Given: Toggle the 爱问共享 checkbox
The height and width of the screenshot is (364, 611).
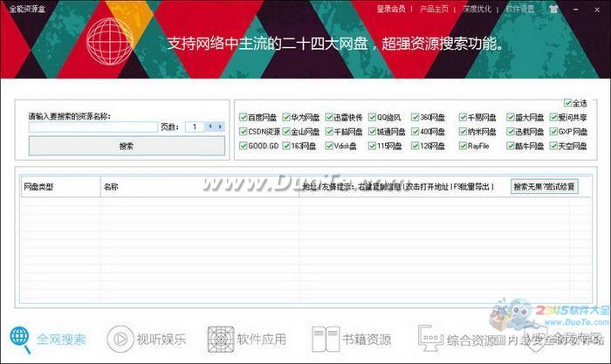Looking at the screenshot, I should (553, 117).
